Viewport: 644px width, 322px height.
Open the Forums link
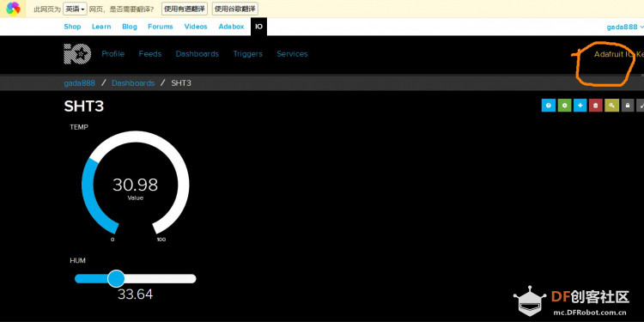[x=161, y=27]
